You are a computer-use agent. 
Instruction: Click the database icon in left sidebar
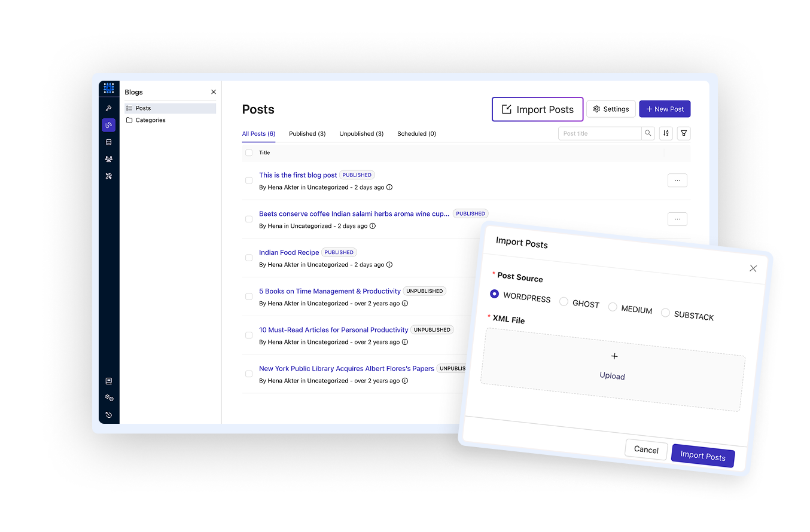pos(108,142)
